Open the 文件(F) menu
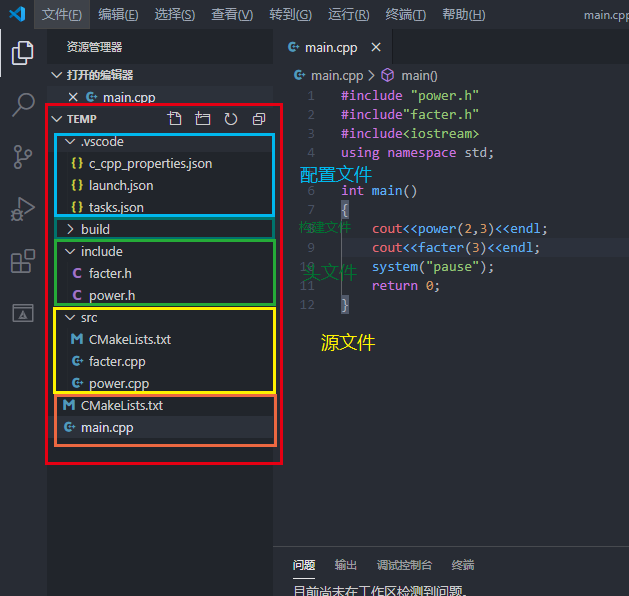 (62, 14)
